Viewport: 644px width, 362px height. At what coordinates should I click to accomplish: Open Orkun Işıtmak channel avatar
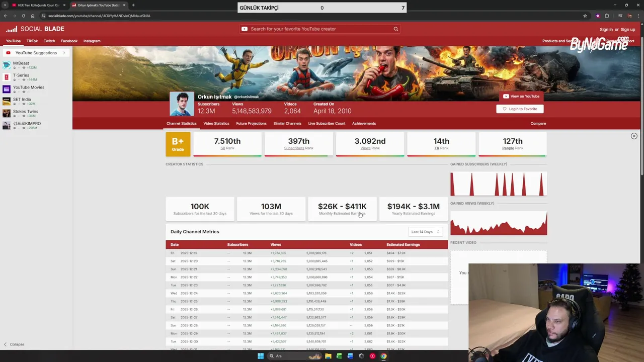point(182,104)
